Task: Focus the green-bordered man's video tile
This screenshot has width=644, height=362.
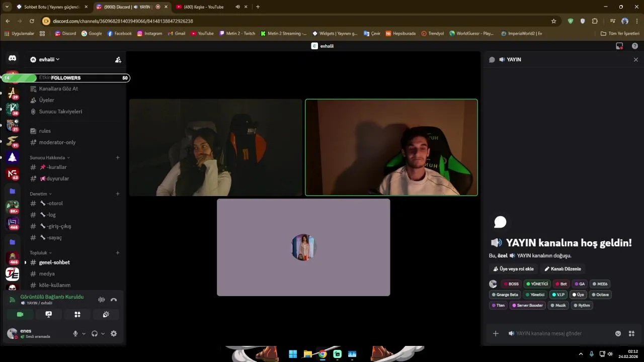Action: point(391,147)
